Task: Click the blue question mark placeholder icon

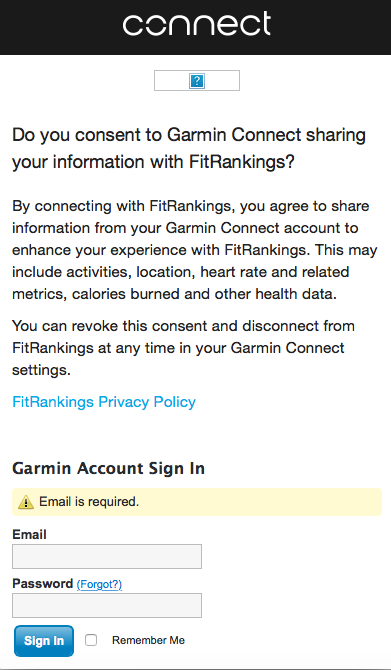Action: 197,81
